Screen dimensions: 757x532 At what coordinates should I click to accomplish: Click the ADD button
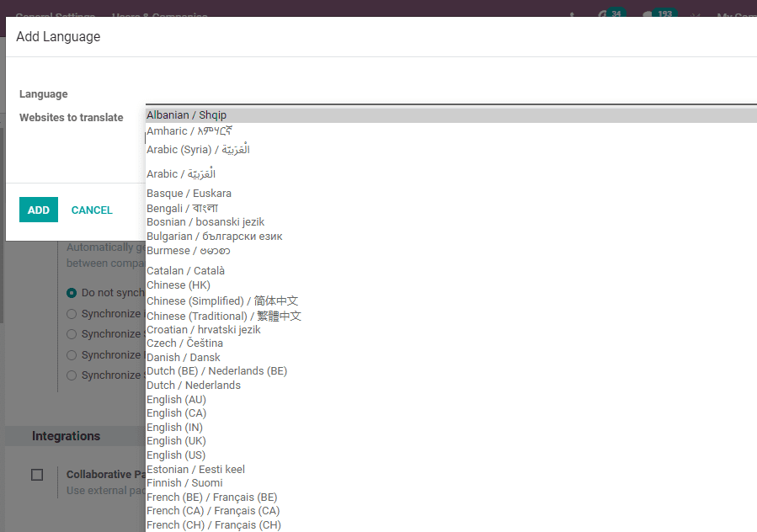[39, 210]
